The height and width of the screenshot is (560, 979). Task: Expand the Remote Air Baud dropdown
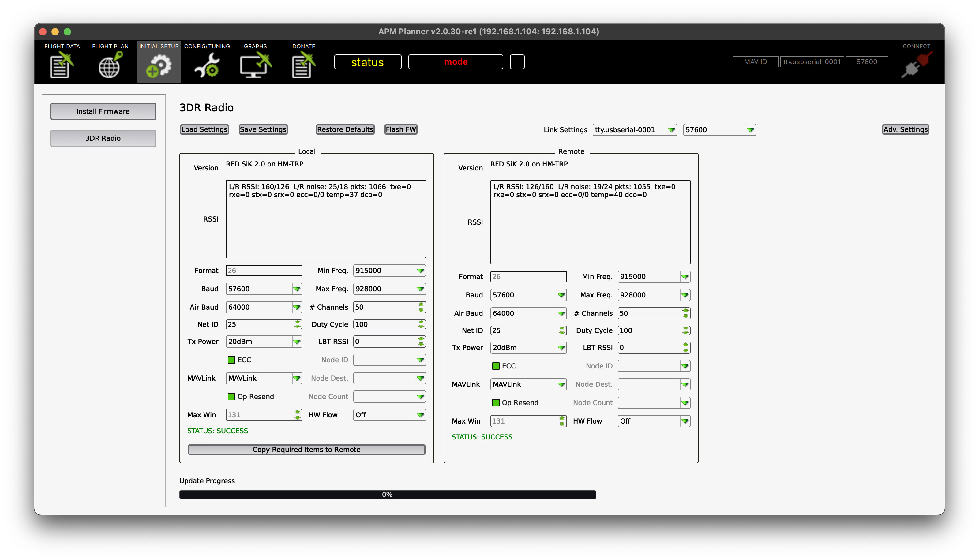tap(529, 313)
